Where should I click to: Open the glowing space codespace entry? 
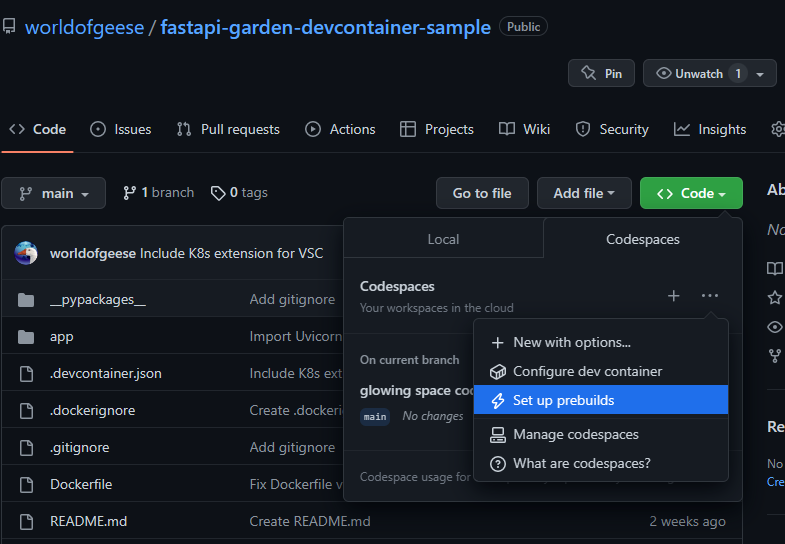tap(417, 390)
